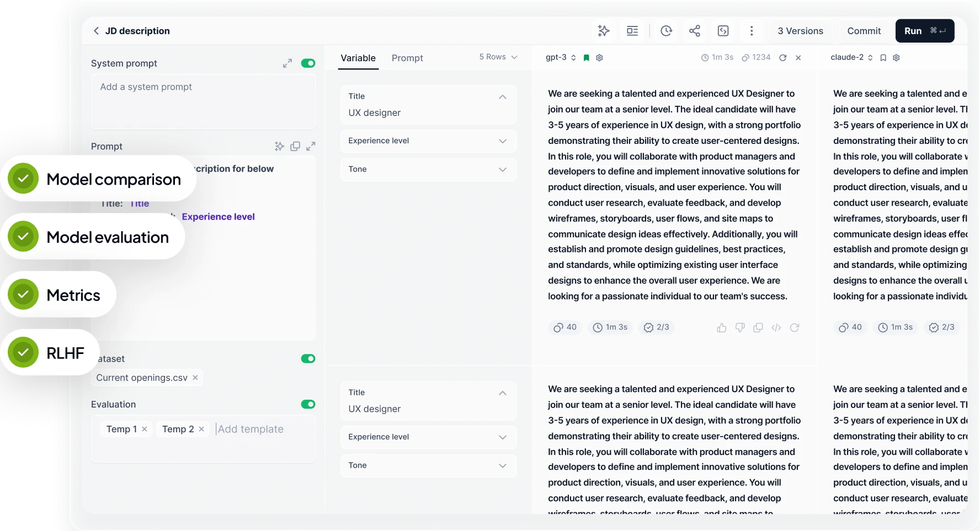
Task: Copy the gpt-3 response
Action: (758, 328)
